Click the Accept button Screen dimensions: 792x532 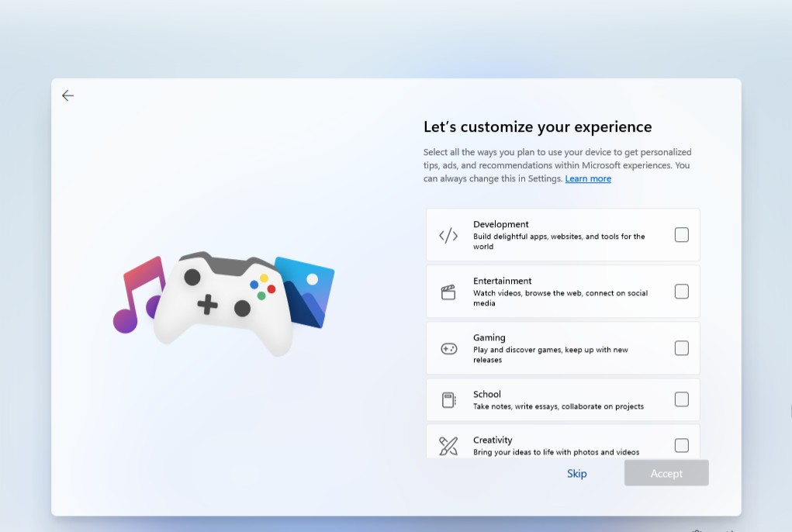coord(666,473)
